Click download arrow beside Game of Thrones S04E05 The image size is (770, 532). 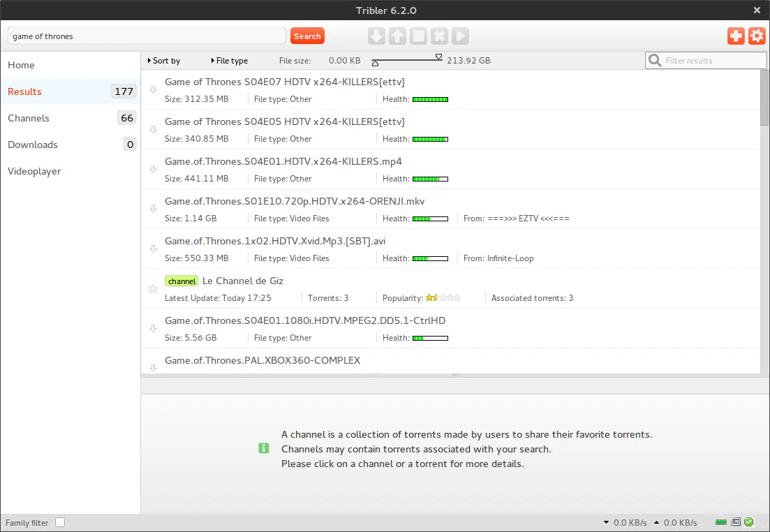click(153, 129)
